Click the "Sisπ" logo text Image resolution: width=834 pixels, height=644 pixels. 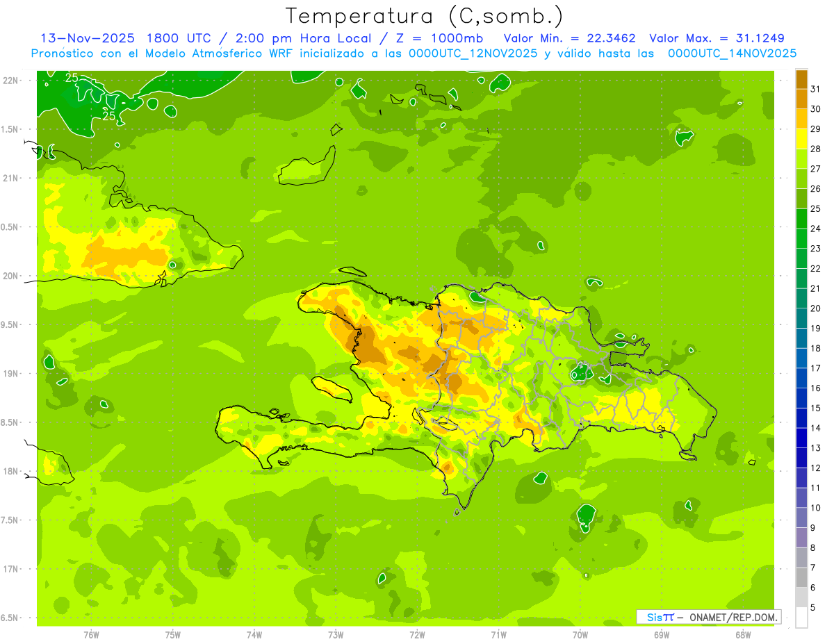click(660, 617)
